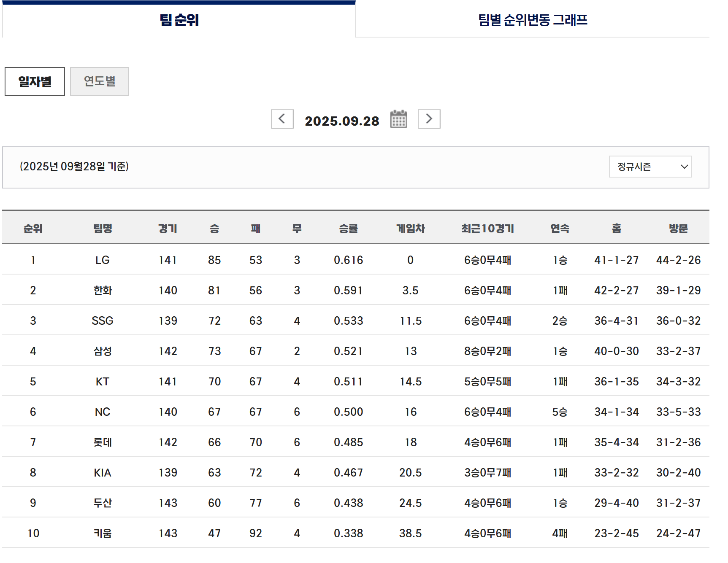The height and width of the screenshot is (563, 728).
Task: Click 한화's win rate 0.591
Action: tap(348, 290)
